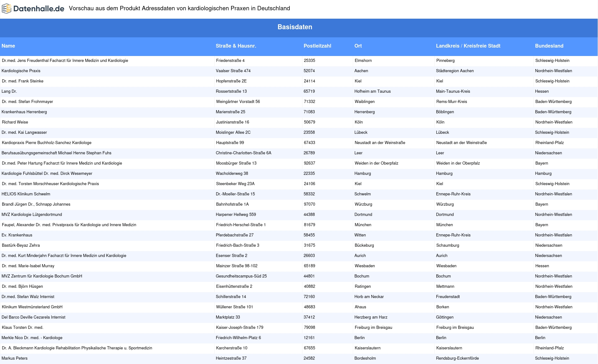
Task: Select Dr. med. Björn Hüsgen name
Action: coord(22,287)
